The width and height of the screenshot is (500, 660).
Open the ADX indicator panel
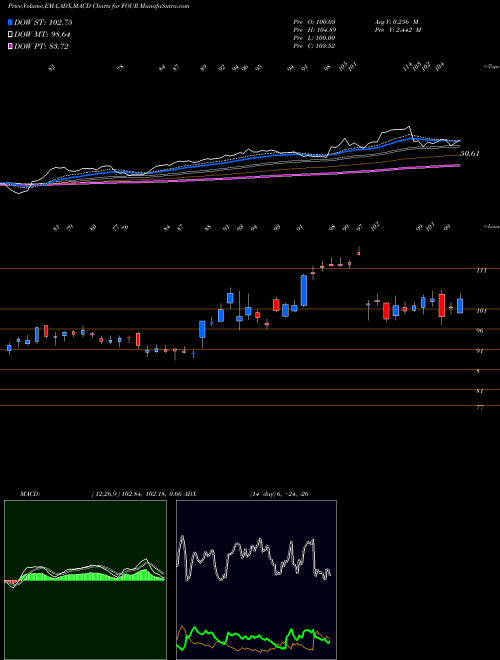point(256,580)
